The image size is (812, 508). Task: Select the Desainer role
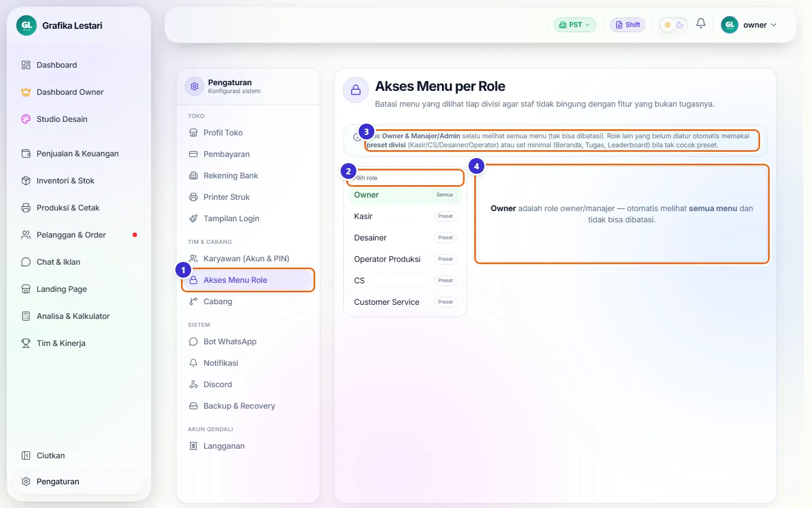pyautogui.click(x=405, y=238)
